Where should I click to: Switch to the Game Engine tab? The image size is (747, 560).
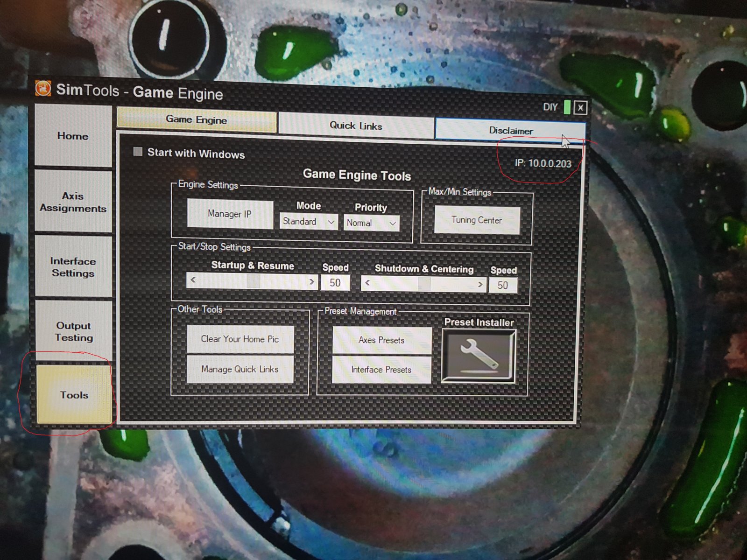[x=197, y=120]
